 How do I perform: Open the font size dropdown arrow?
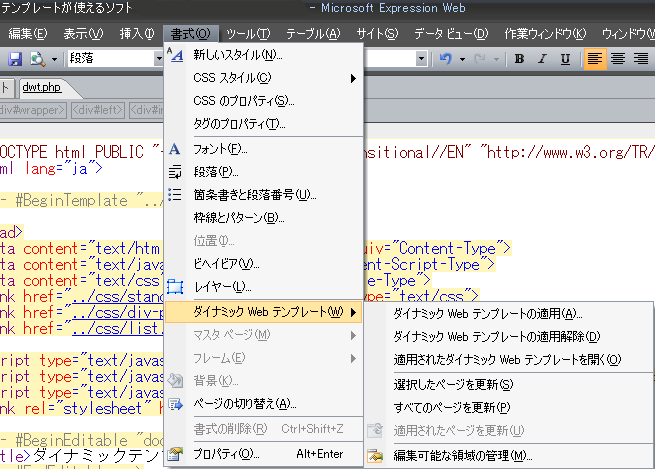pos(421,58)
